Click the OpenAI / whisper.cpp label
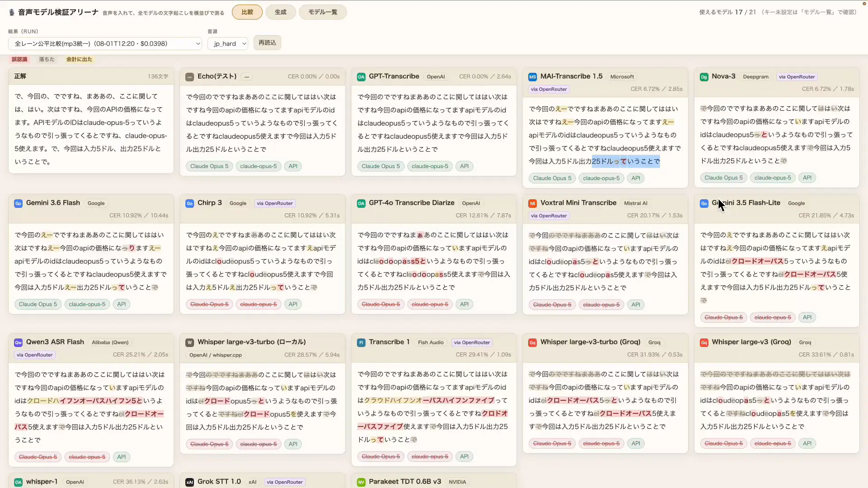 pyautogui.click(x=215, y=355)
